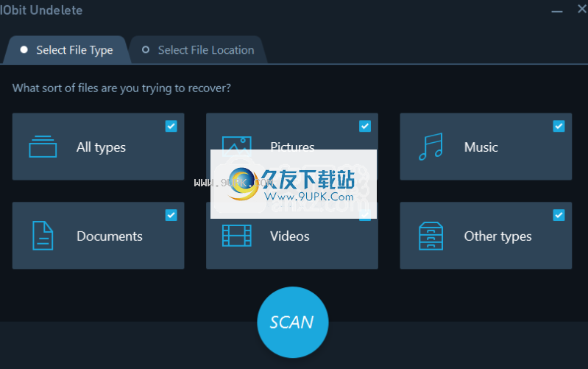This screenshot has width=588, height=369.
Task: Click the All types stacked-folders icon
Action: click(x=43, y=147)
